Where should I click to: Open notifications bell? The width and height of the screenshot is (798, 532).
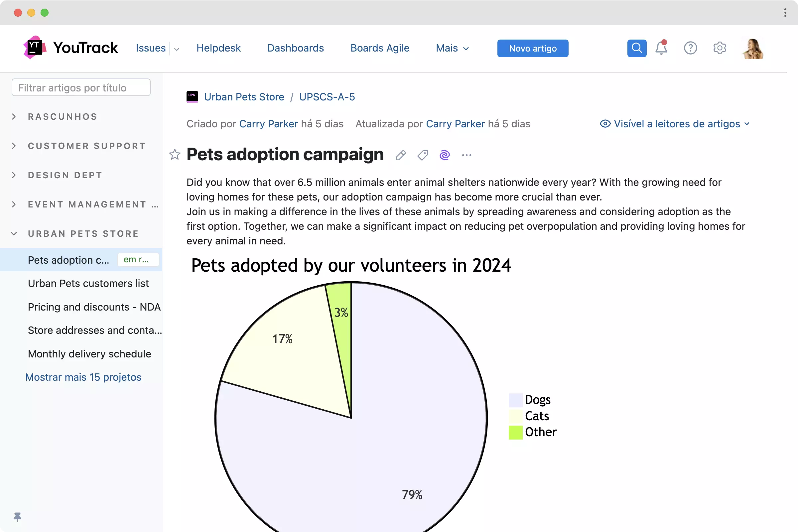[661, 48]
